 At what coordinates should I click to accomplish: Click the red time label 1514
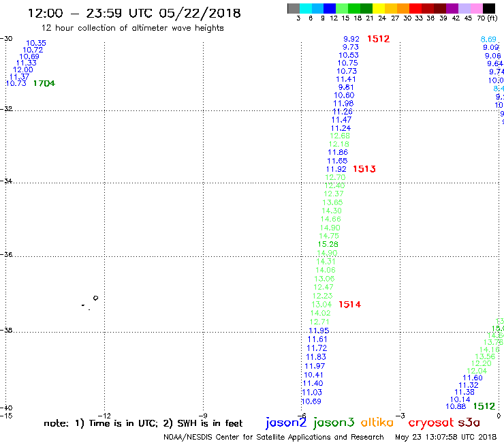click(x=349, y=305)
